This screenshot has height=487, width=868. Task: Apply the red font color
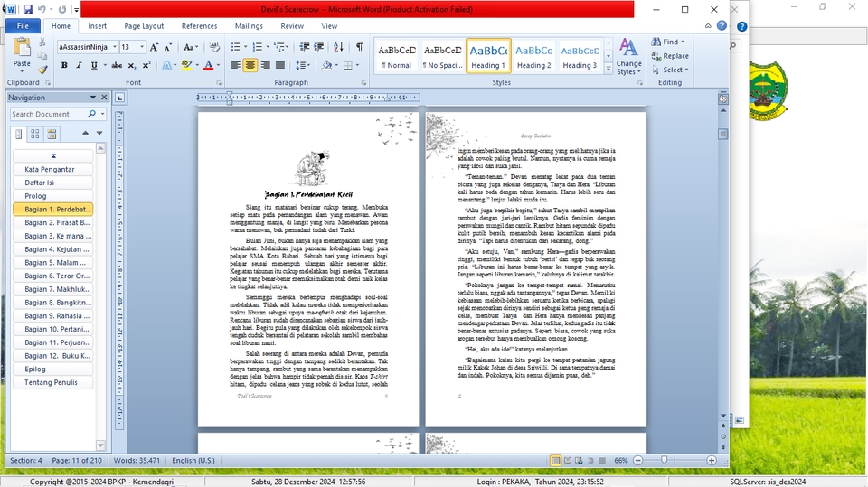point(208,65)
